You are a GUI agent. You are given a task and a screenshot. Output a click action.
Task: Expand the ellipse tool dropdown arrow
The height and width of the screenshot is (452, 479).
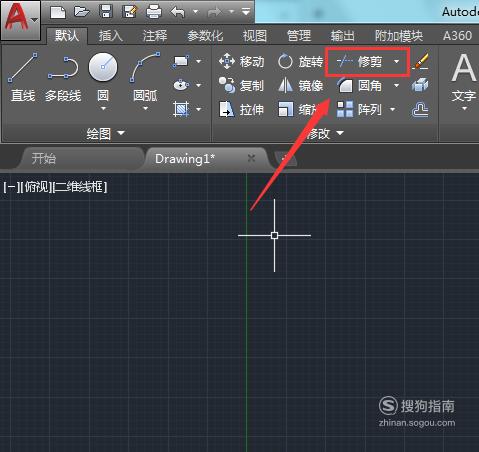coord(199,85)
